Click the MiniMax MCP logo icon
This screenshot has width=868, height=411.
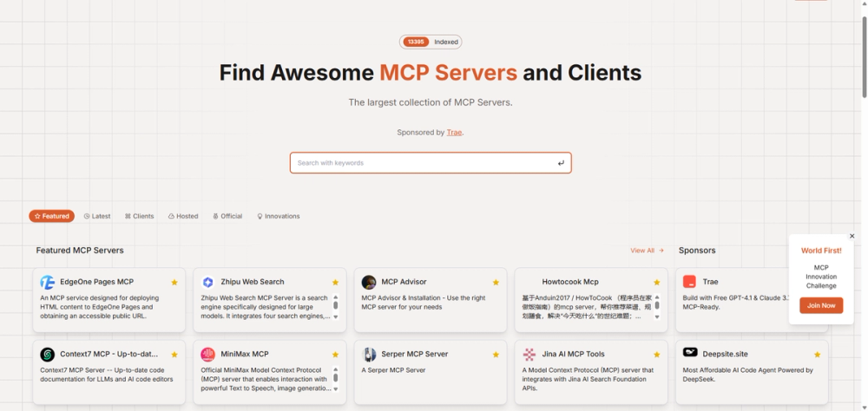(207, 355)
